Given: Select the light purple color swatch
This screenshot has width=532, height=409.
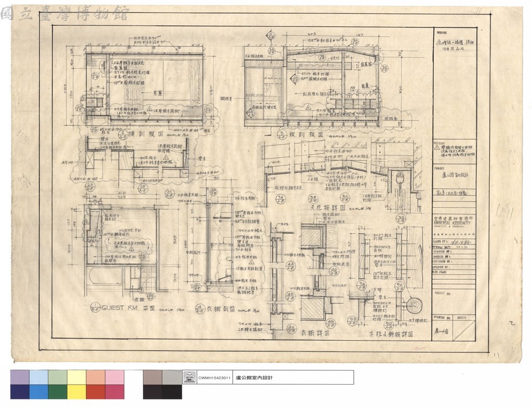Looking at the screenshot, I should [x=20, y=377].
